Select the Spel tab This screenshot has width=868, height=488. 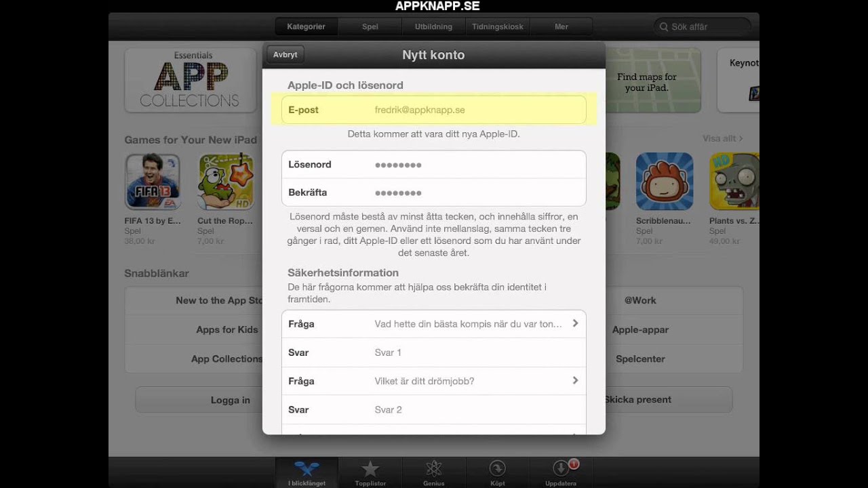coord(370,26)
